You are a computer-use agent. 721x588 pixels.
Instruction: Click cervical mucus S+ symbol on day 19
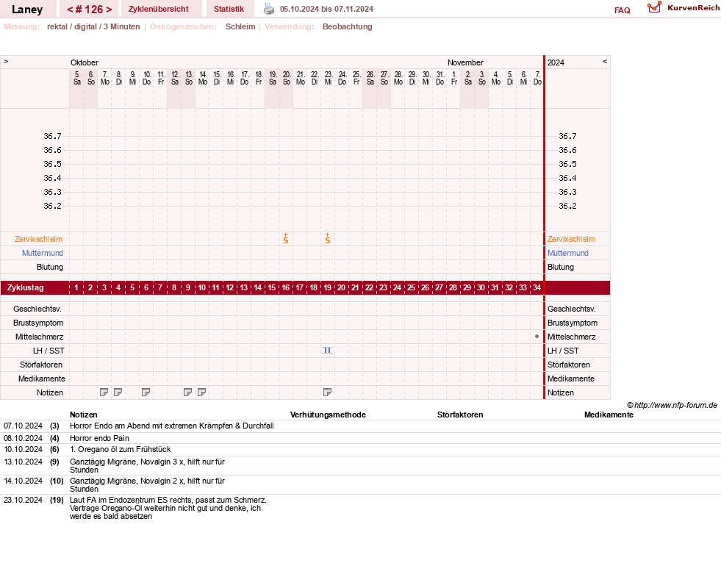tap(327, 238)
